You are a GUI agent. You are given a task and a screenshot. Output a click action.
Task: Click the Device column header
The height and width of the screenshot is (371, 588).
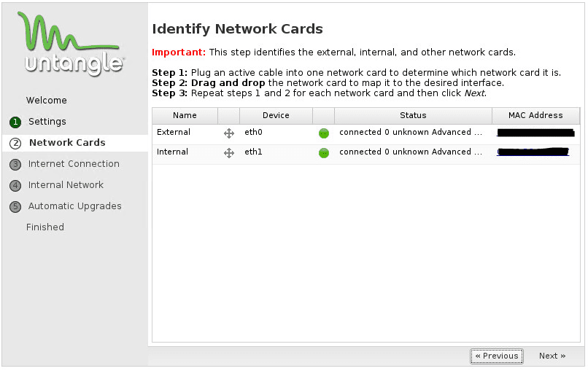pos(276,115)
